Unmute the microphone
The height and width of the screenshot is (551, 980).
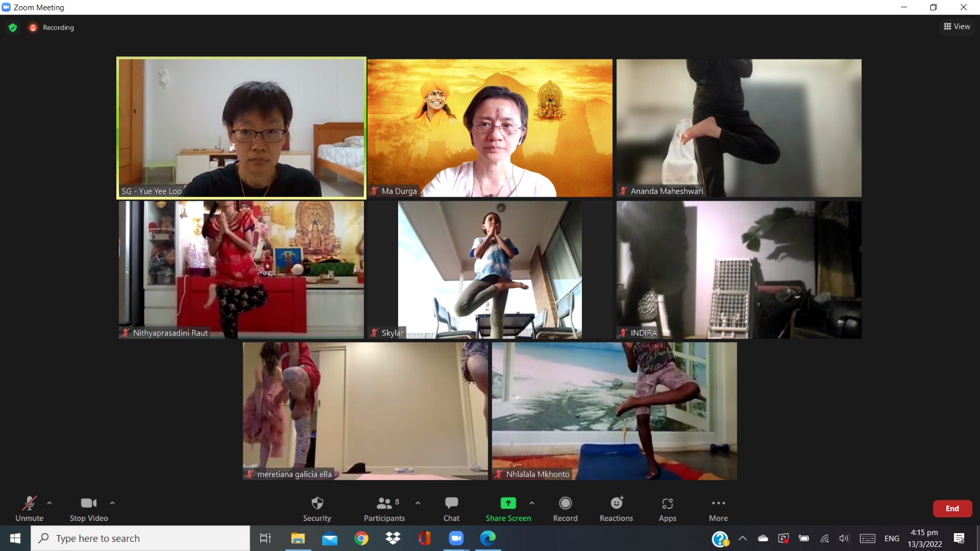(29, 509)
